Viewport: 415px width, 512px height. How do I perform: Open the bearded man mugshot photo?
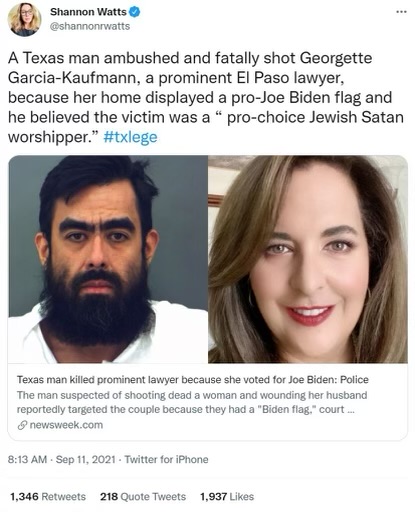tap(108, 259)
